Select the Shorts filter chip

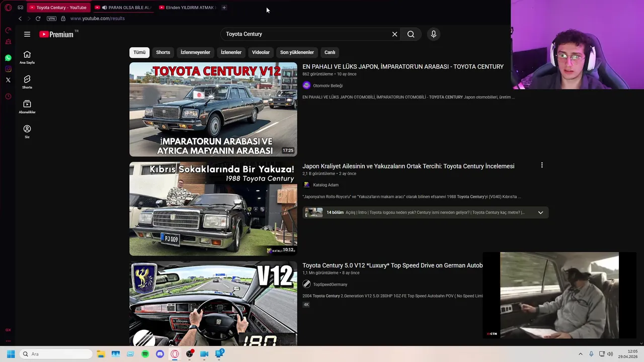[163, 52]
